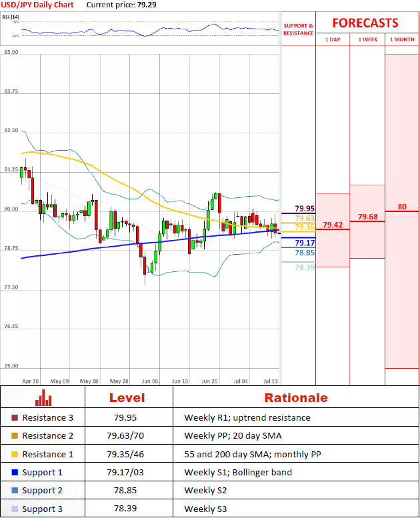The width and height of the screenshot is (420, 518).
Task: Click the 79.17 support level label
Action: (305, 243)
